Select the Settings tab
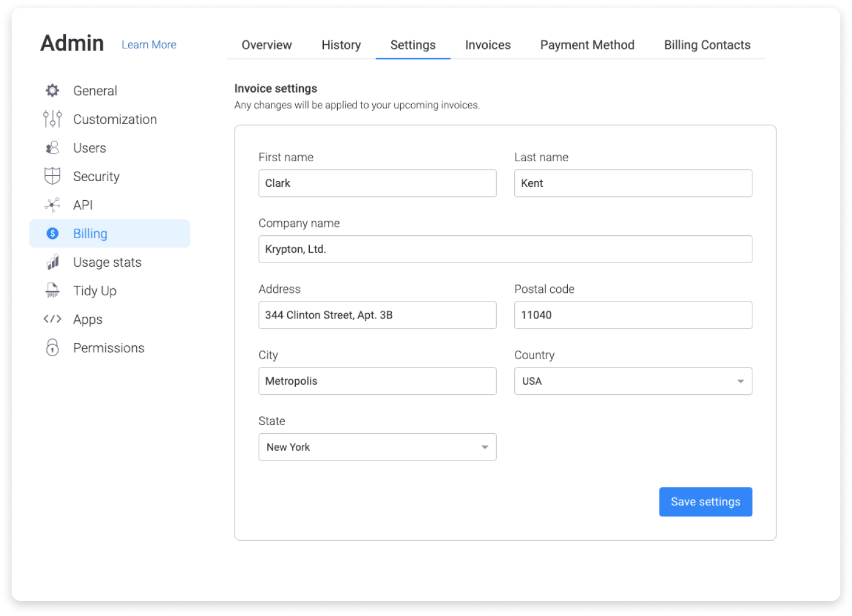This screenshot has width=852, height=616. coord(413,45)
